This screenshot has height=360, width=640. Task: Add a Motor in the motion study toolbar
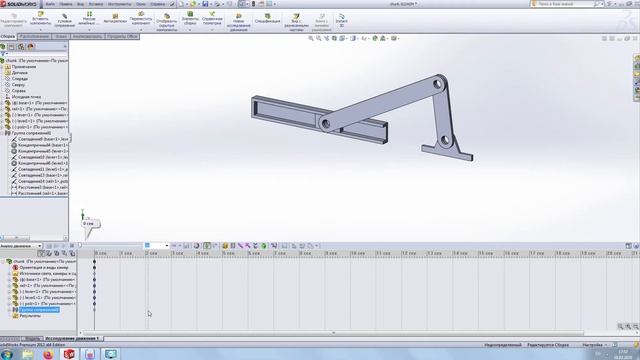pos(225,246)
